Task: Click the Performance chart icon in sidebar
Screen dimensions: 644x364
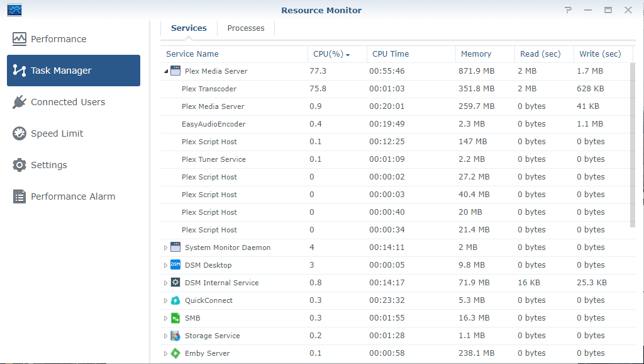Action: [x=19, y=39]
